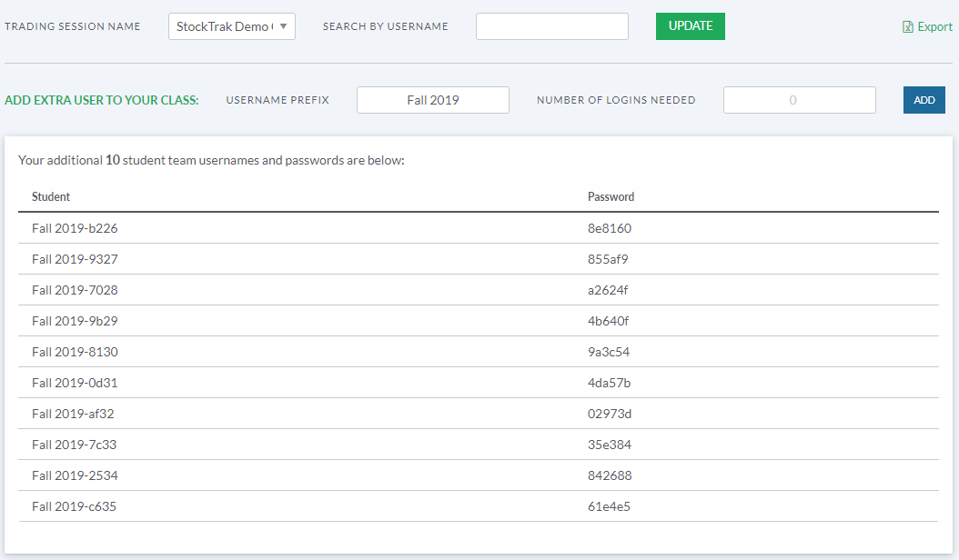Click the Password column header
The height and width of the screenshot is (560, 959).
(611, 197)
